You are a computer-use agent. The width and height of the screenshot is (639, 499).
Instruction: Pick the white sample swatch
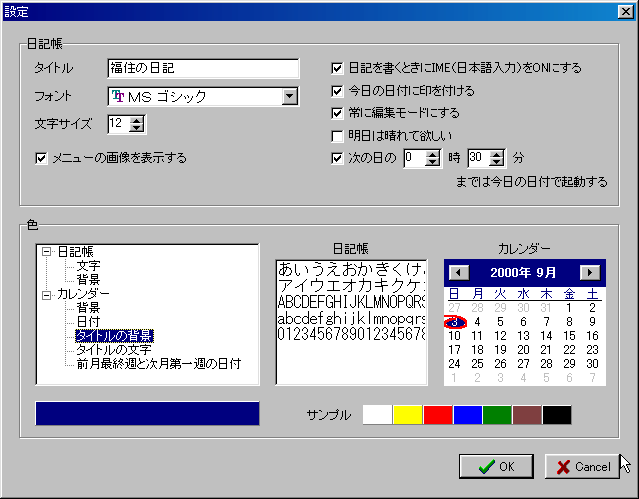(x=377, y=415)
